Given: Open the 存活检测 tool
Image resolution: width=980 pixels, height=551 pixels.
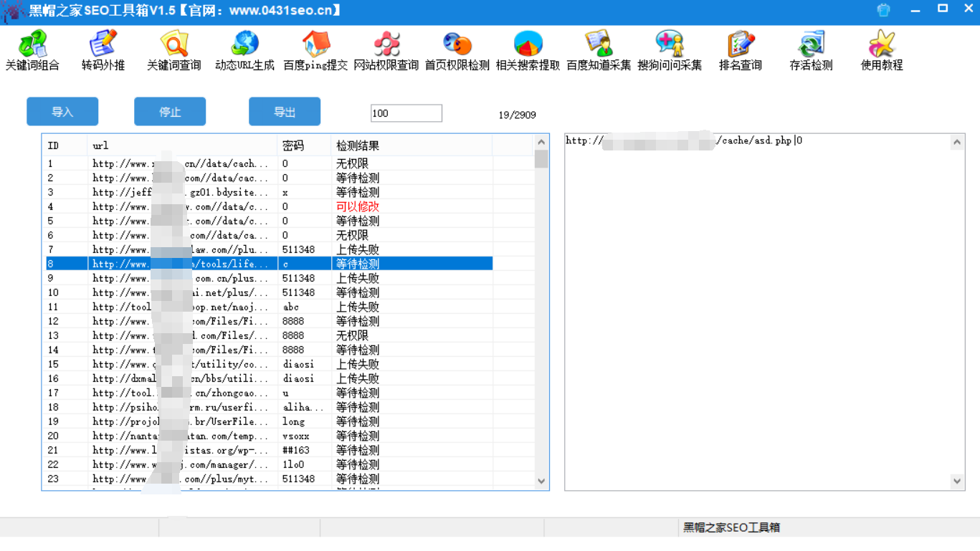Looking at the screenshot, I should (812, 50).
